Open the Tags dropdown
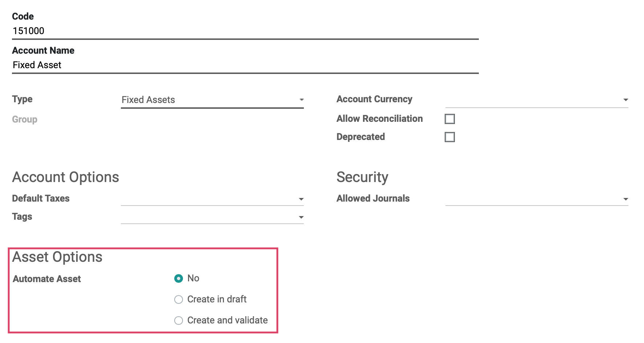Screen dimensions: 644x343 click(212, 217)
